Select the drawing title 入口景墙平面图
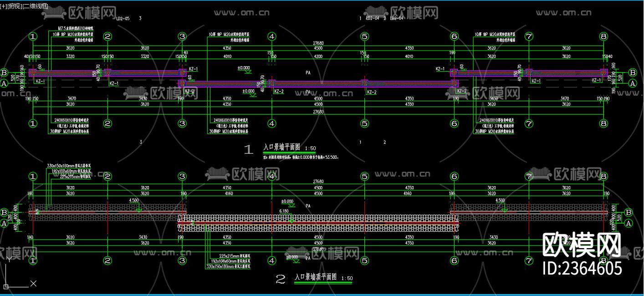The image size is (644, 296). [282, 148]
